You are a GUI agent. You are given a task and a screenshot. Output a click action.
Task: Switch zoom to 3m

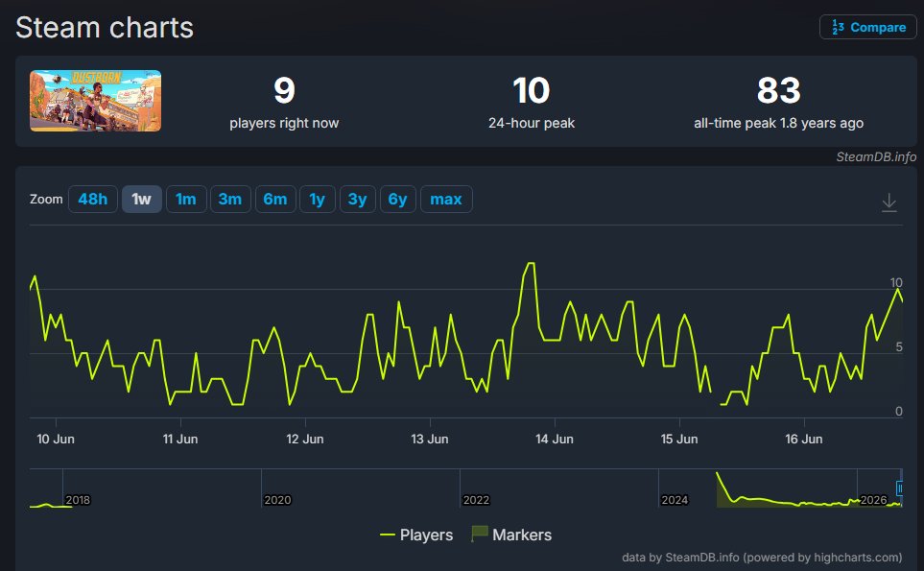coord(230,200)
